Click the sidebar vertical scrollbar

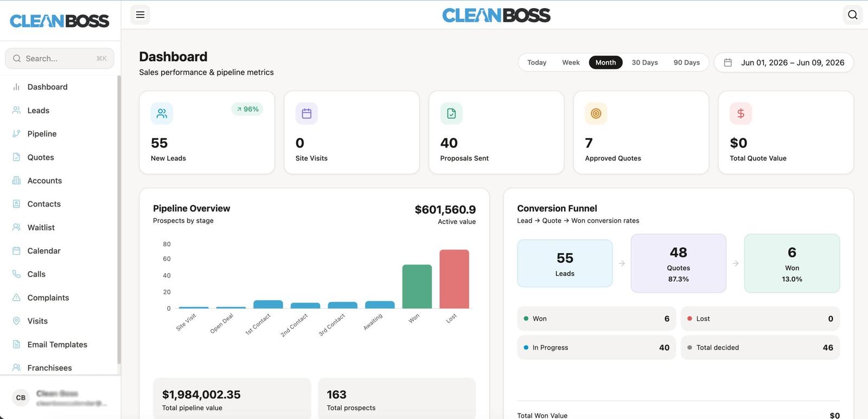[119, 220]
